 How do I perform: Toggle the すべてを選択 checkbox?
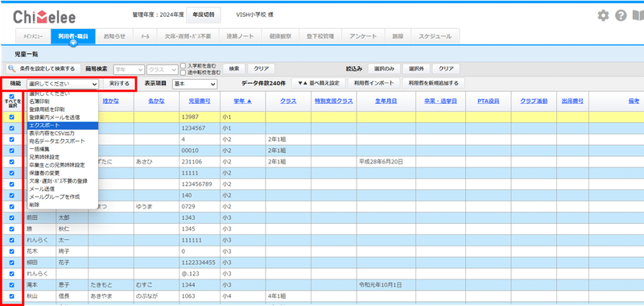pos(11,97)
